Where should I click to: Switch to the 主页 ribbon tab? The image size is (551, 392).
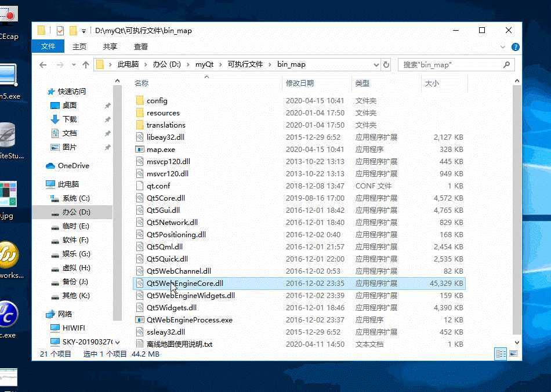pyautogui.click(x=79, y=46)
